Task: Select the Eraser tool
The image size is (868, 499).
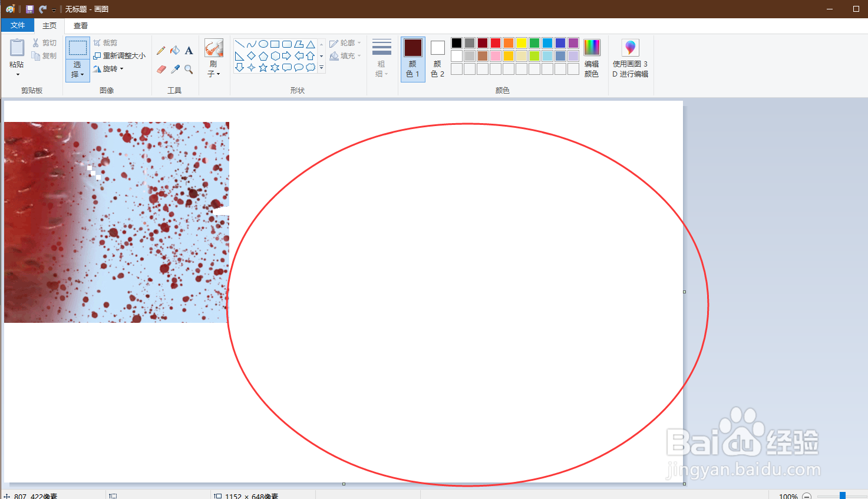Action: (x=161, y=69)
